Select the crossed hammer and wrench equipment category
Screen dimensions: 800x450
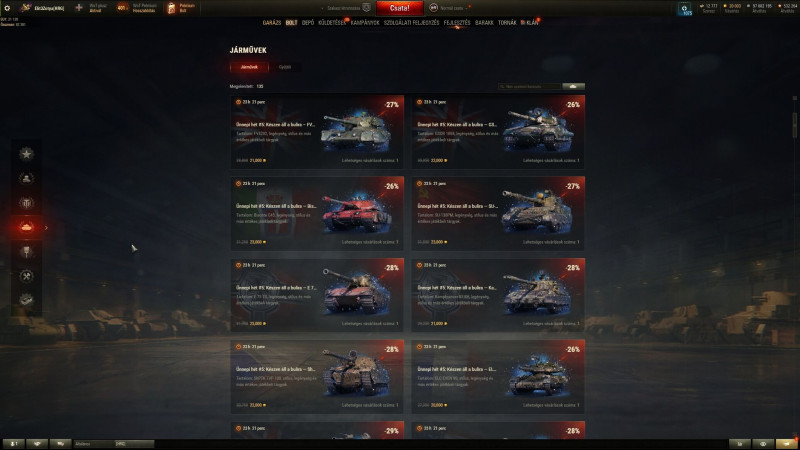tap(27, 276)
